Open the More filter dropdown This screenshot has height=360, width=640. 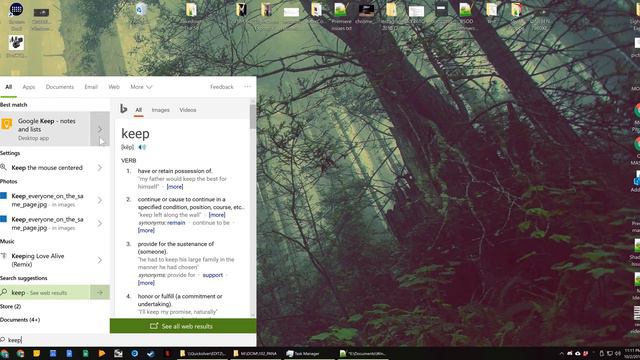141,87
